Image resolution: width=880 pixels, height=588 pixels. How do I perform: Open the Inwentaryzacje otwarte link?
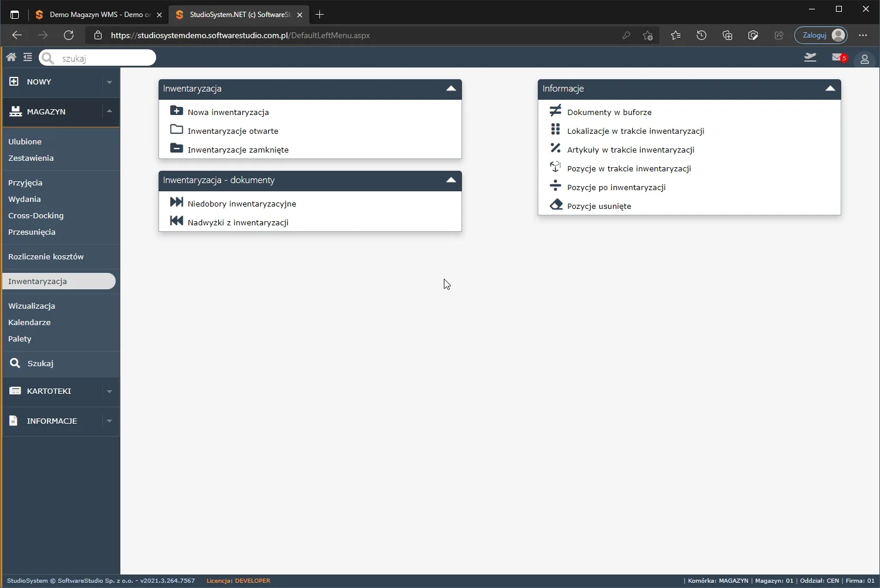click(x=233, y=131)
